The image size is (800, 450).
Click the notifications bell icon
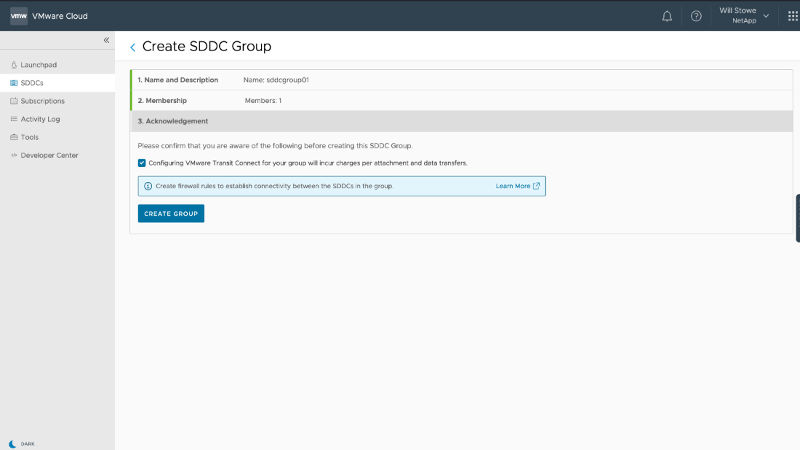pyautogui.click(x=667, y=16)
